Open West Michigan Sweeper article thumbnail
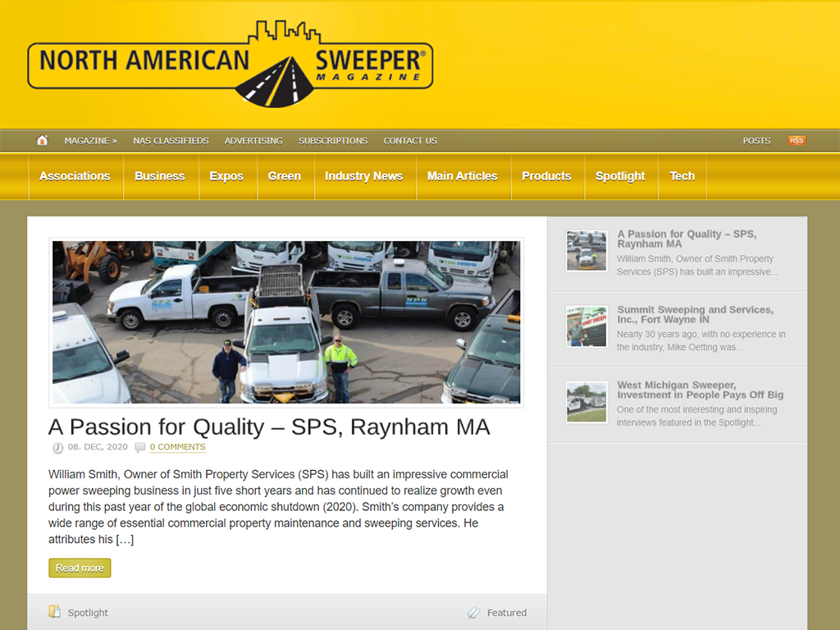840x630 pixels. 587,402
